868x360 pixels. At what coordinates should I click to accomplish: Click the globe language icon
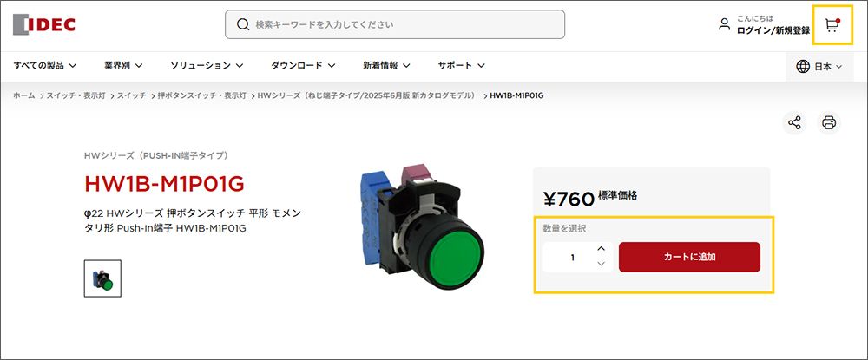[x=803, y=66]
